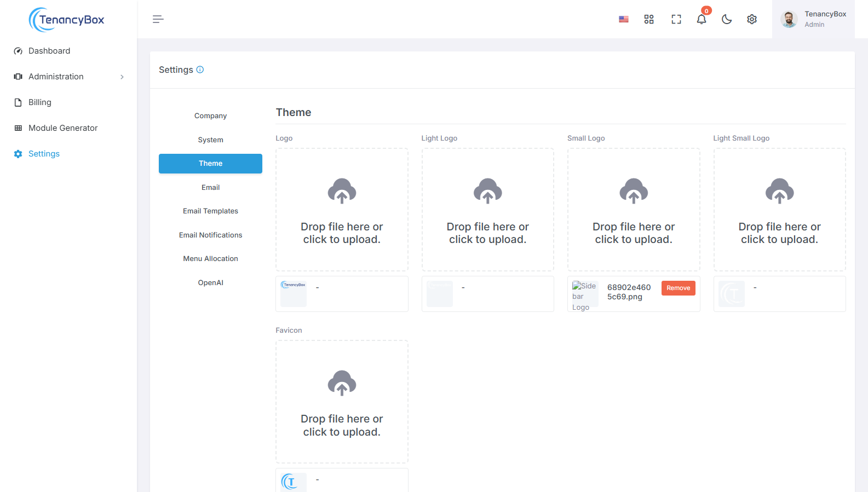The height and width of the screenshot is (492, 868).
Task: Click the Favicon upload dropzone
Action: [x=342, y=402]
